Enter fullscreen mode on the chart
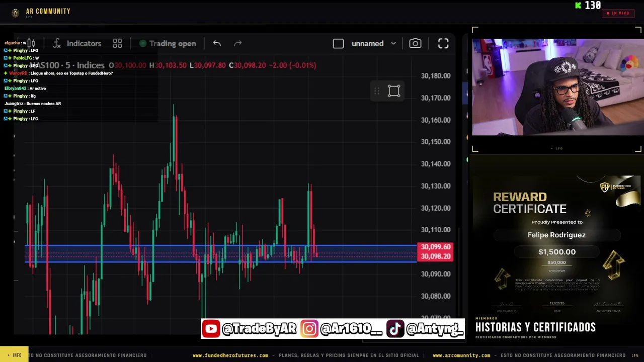This screenshot has height=362, width=644. click(443, 43)
